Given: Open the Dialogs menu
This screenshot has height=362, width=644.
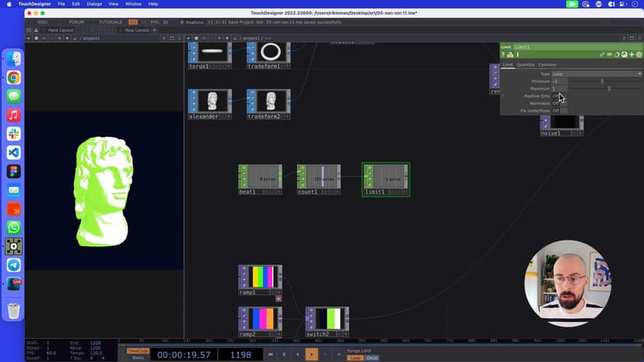Looking at the screenshot, I should tap(94, 4).
